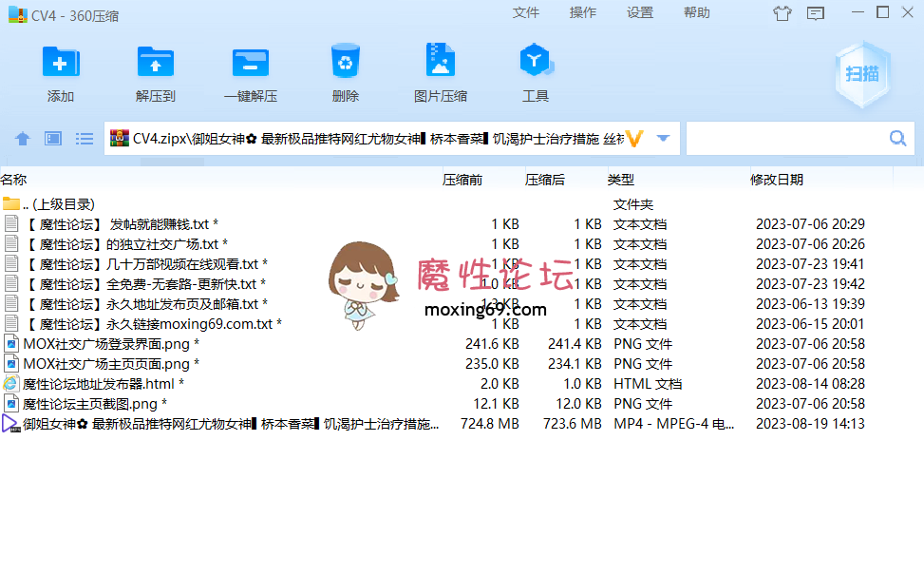Click the 添加 (Add) toolbar icon
This screenshot has height=575, width=924.
(x=61, y=62)
